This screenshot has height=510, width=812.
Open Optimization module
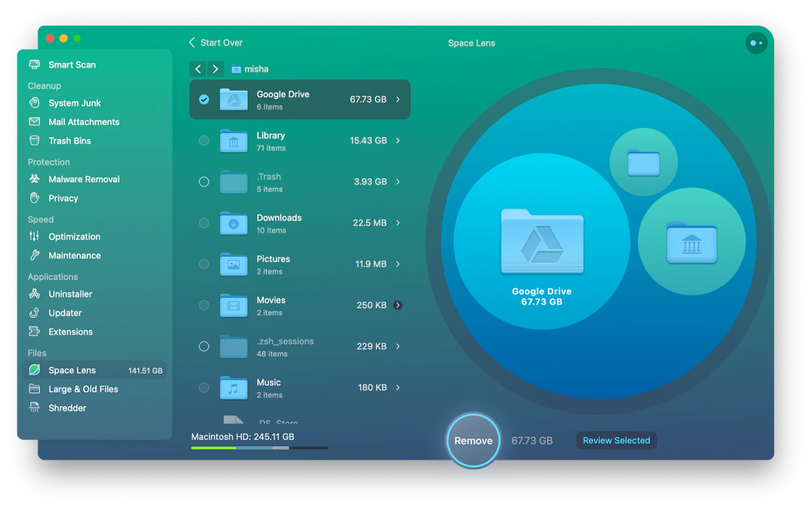point(95,236)
